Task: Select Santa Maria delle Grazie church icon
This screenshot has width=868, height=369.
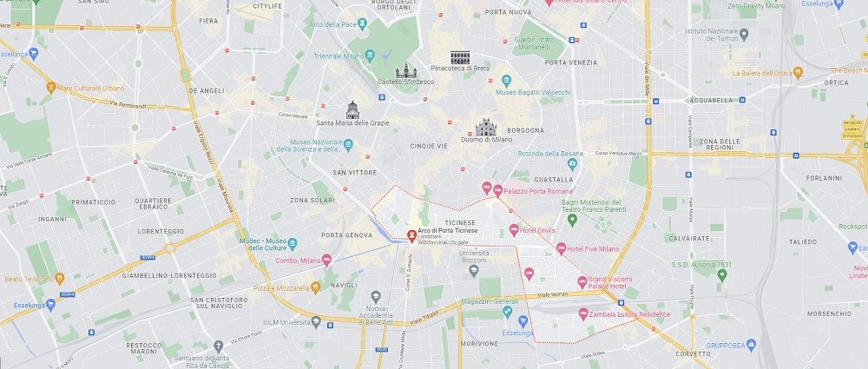Action: point(352,110)
